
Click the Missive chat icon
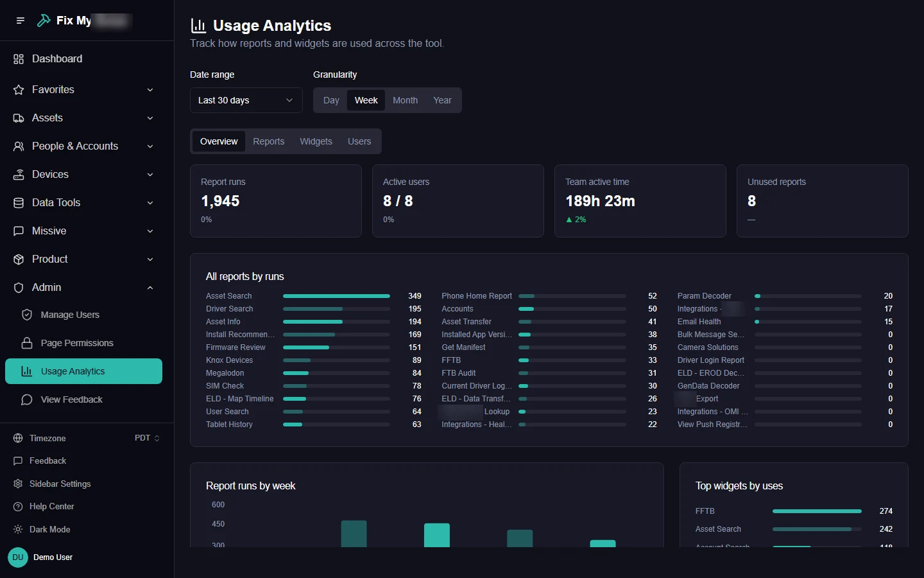tap(19, 231)
